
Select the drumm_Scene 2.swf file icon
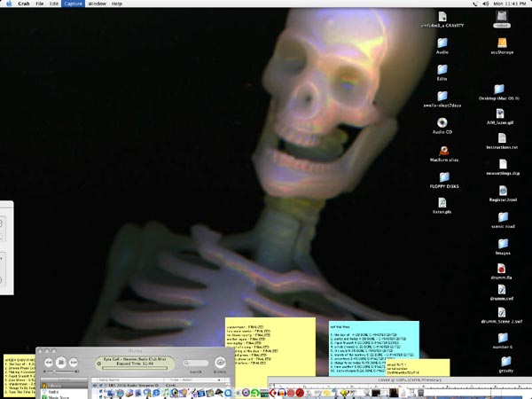[502, 312]
